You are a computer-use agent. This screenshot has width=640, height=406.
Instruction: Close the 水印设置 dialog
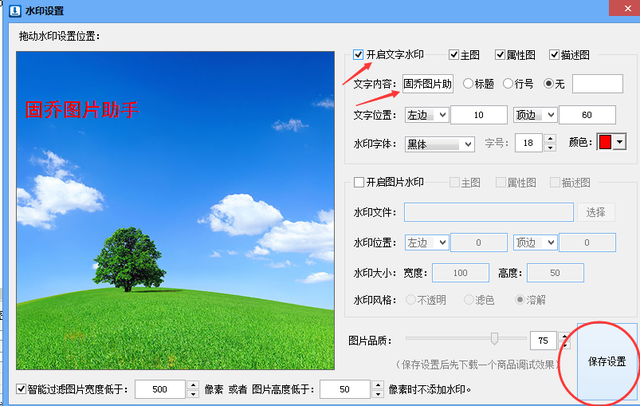[x=627, y=8]
